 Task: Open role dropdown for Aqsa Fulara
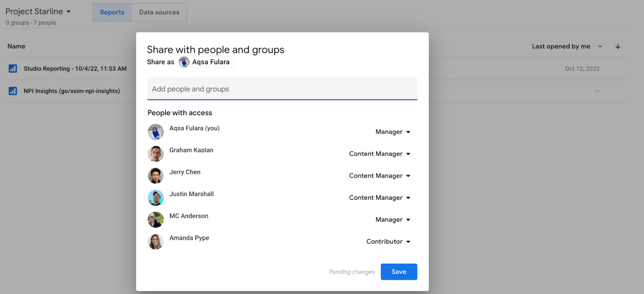pyautogui.click(x=393, y=132)
